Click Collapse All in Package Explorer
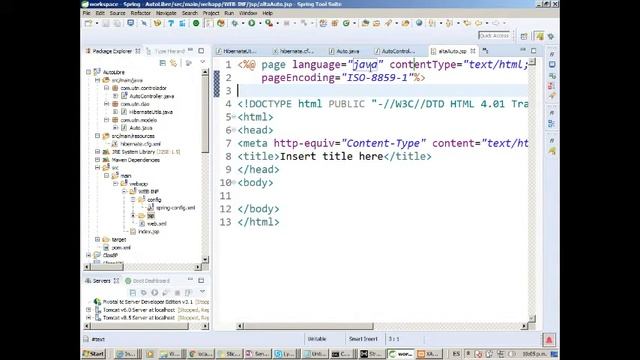The height and width of the screenshot is (360, 640). tap(162, 63)
